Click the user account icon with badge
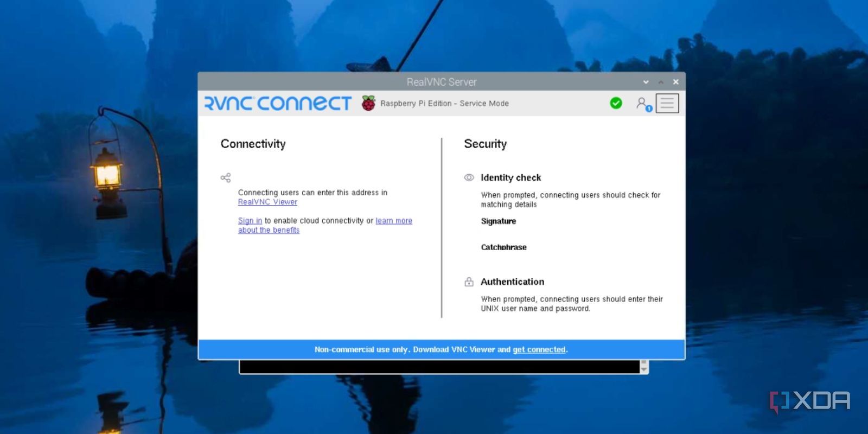868x434 pixels. 643,104
